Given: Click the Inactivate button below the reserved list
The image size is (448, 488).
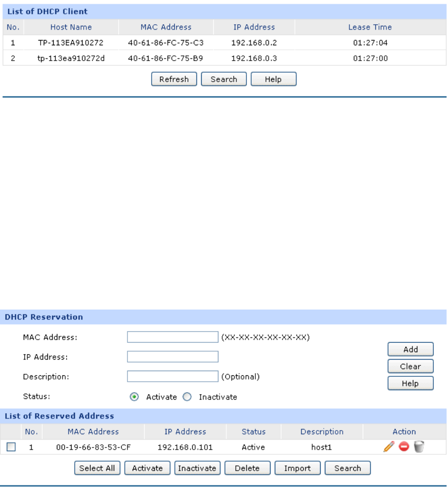Looking at the screenshot, I should [x=197, y=468].
